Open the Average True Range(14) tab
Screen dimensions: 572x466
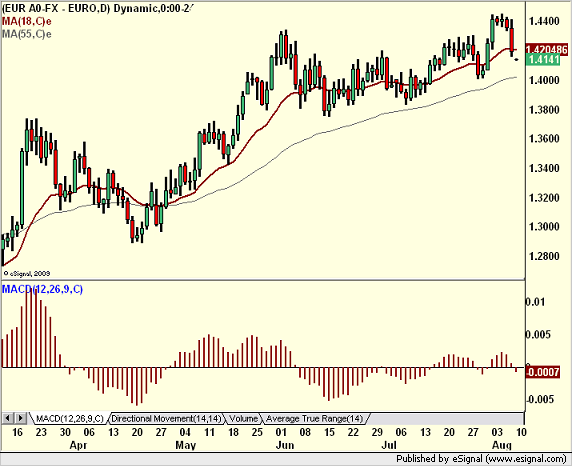315,419
